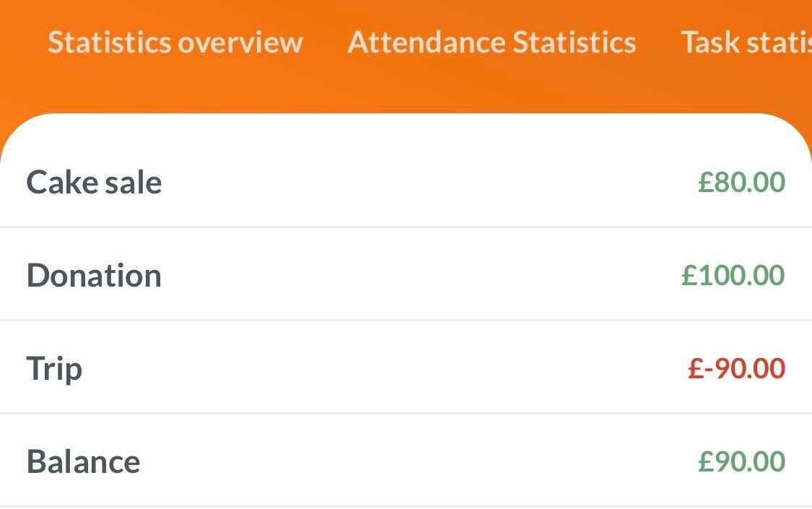Select the £100.00 donation amount
Screen dimensions: 812x509
733,275
